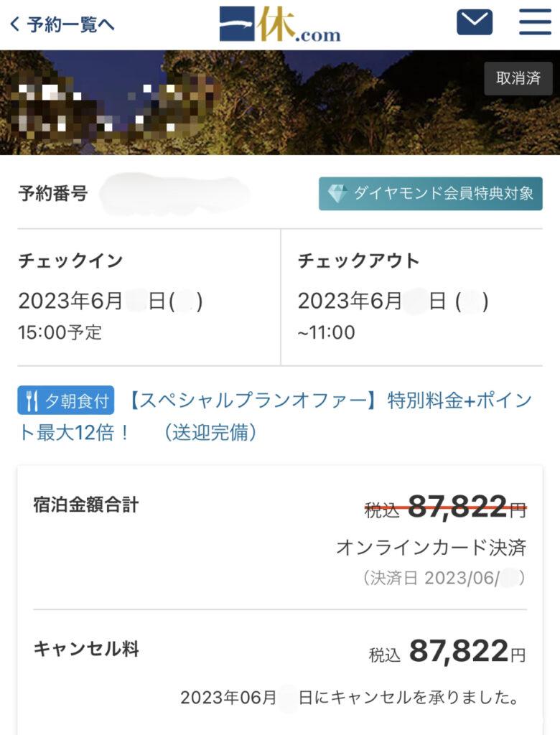Tap the struck-through 87,822円 total price
The height and width of the screenshot is (735, 560).
coord(457,507)
